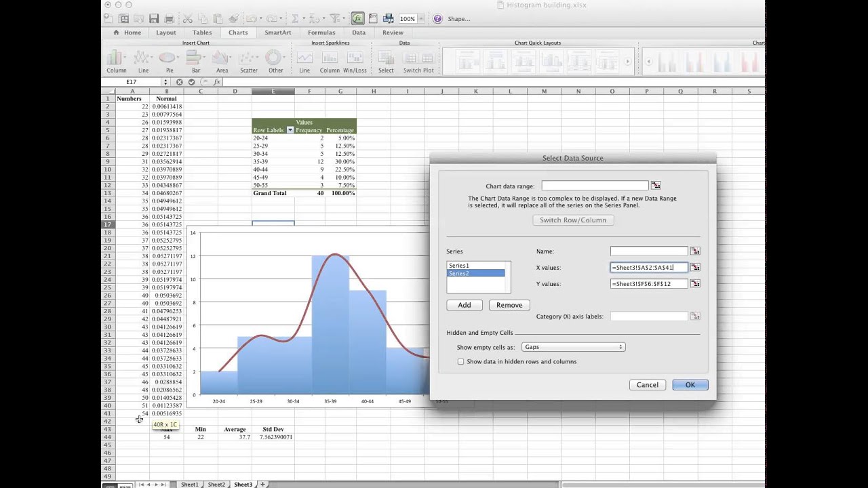Image resolution: width=868 pixels, height=488 pixels.
Task: Open the Sheet2 worksheet tab
Action: click(x=216, y=485)
